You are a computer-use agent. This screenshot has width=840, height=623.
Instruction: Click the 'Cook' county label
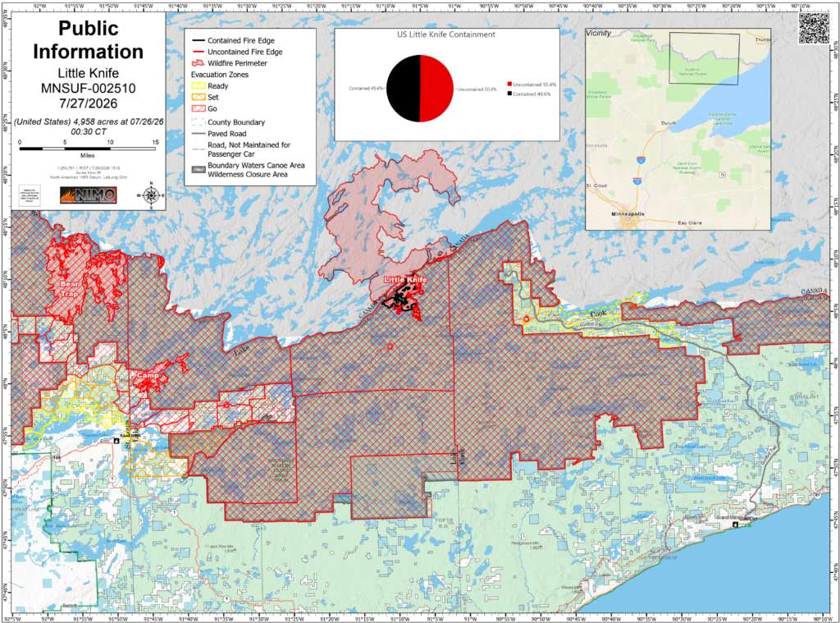(x=598, y=314)
